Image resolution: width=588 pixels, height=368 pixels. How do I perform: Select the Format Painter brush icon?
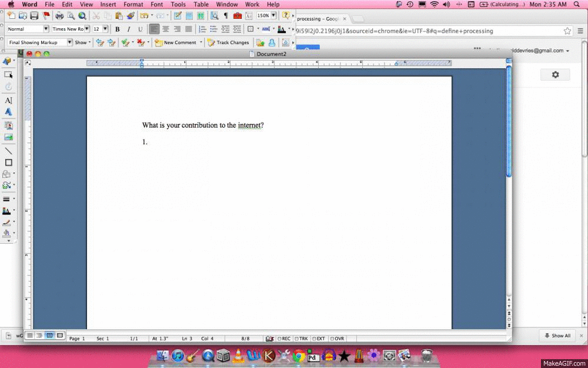point(131,16)
